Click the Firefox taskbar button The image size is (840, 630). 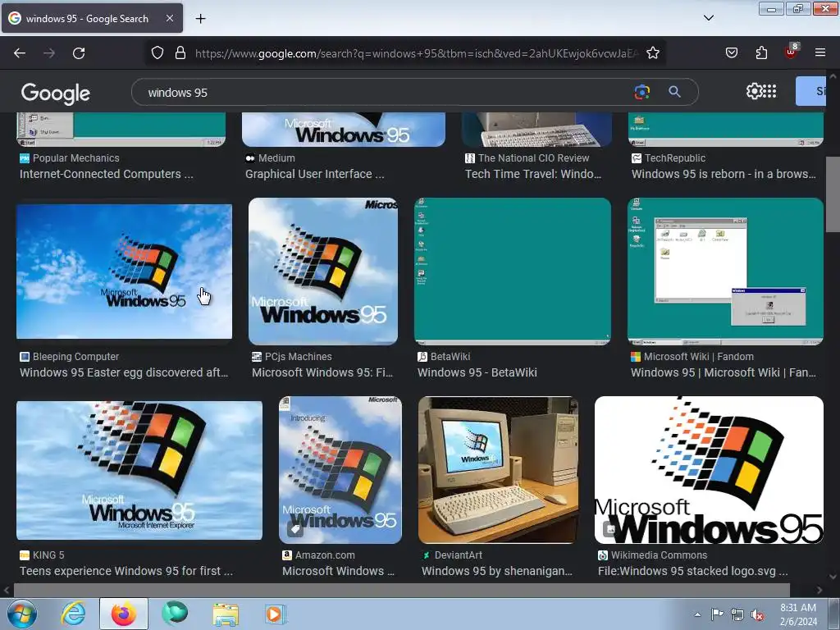(x=124, y=614)
